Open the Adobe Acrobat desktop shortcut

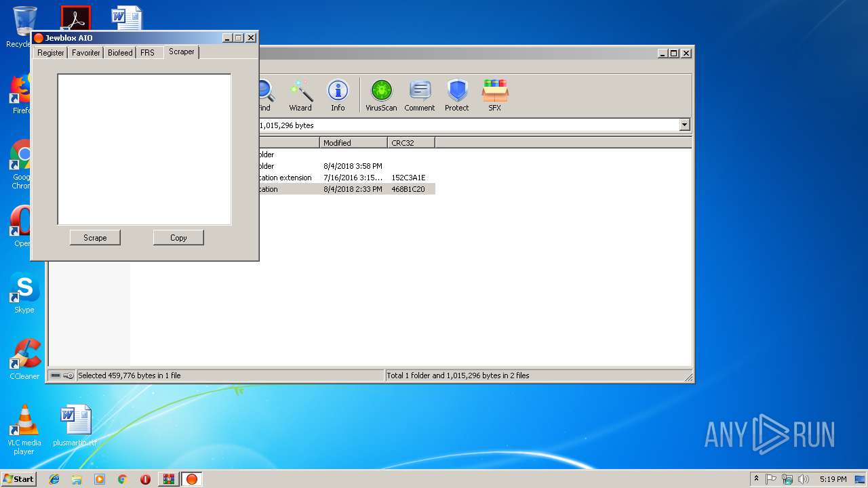click(x=75, y=18)
